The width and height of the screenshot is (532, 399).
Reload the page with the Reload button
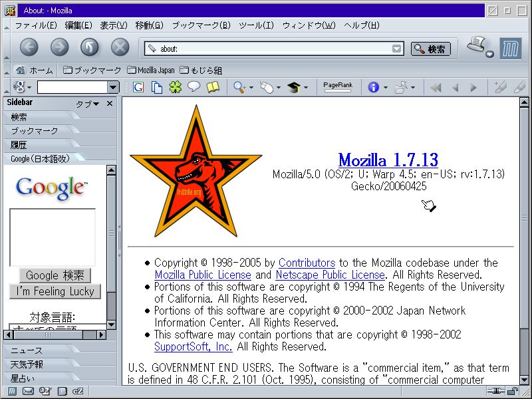click(90, 47)
